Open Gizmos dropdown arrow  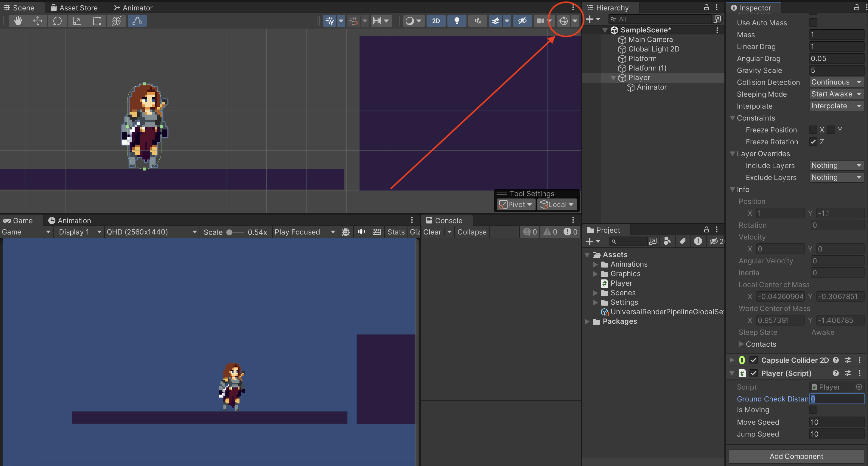click(x=575, y=21)
